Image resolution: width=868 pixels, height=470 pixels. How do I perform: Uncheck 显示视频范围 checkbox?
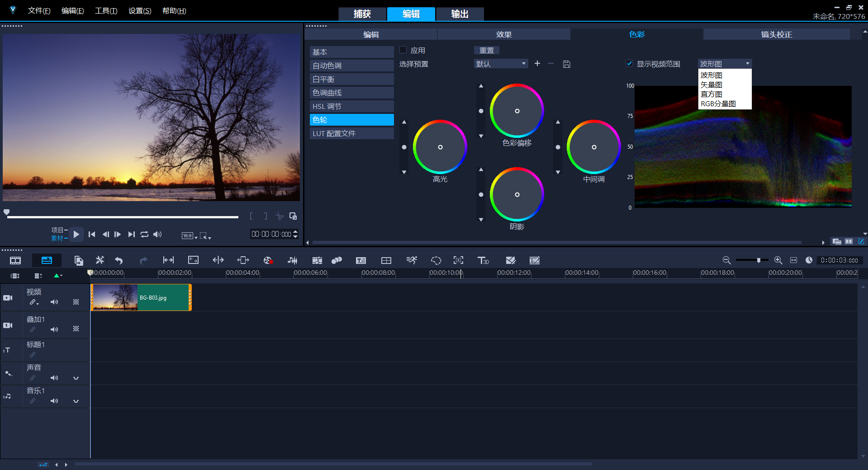point(629,64)
